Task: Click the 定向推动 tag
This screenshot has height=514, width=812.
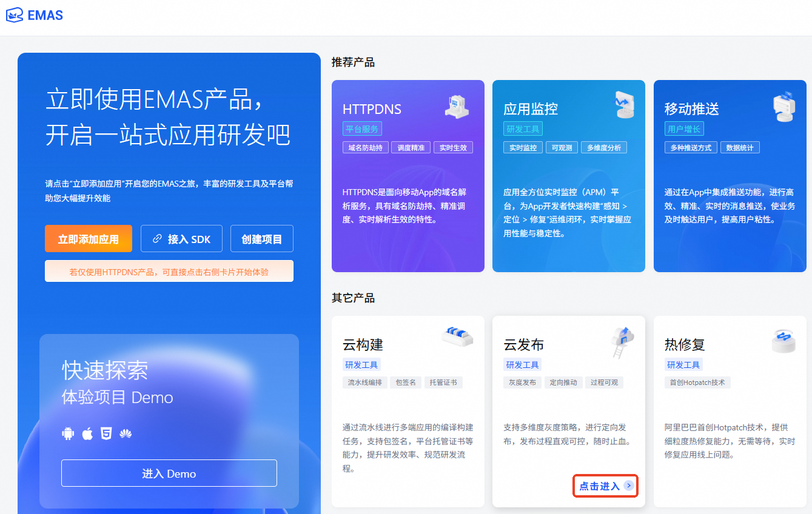Action: point(563,382)
